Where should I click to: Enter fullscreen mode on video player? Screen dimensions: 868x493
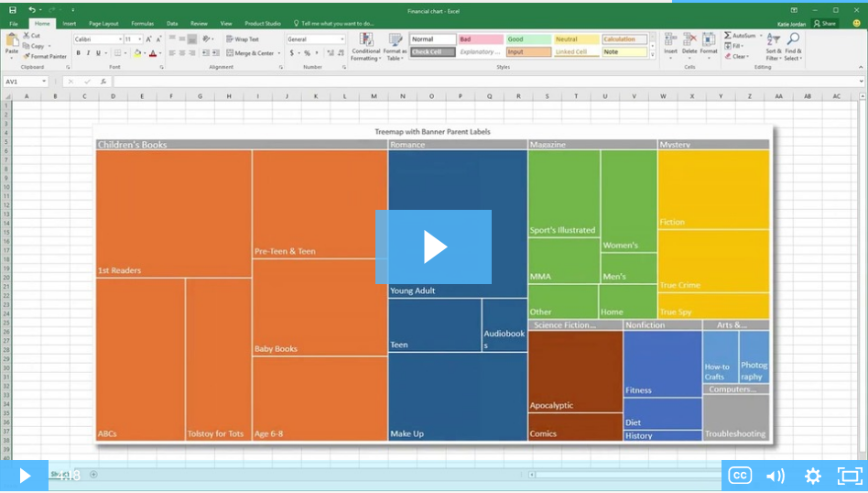pos(850,476)
